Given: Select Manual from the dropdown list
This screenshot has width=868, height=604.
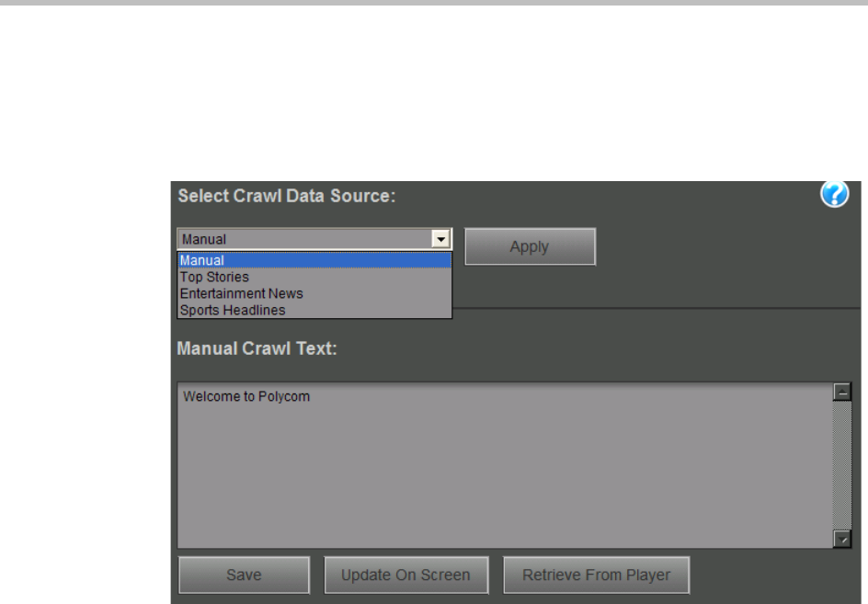Looking at the screenshot, I should [x=314, y=260].
